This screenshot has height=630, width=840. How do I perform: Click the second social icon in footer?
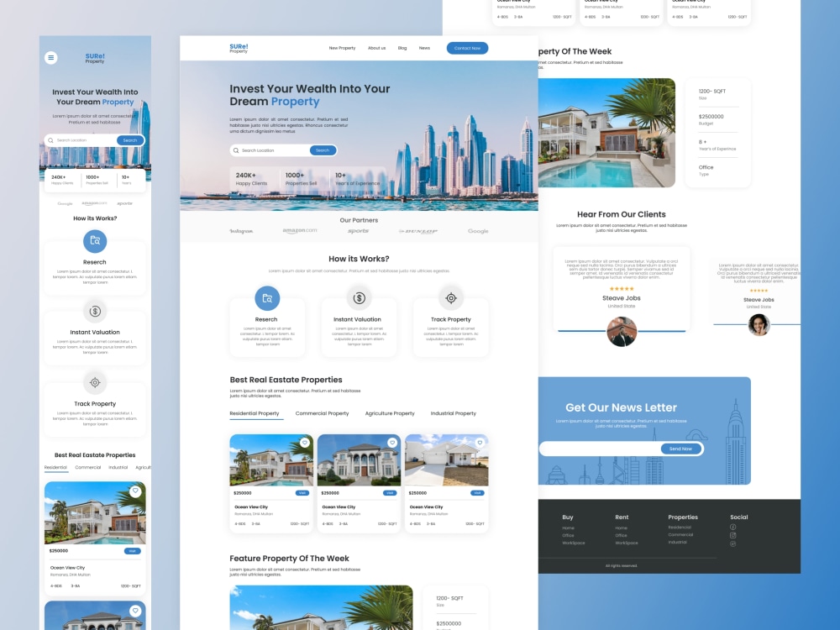pyautogui.click(x=732, y=535)
